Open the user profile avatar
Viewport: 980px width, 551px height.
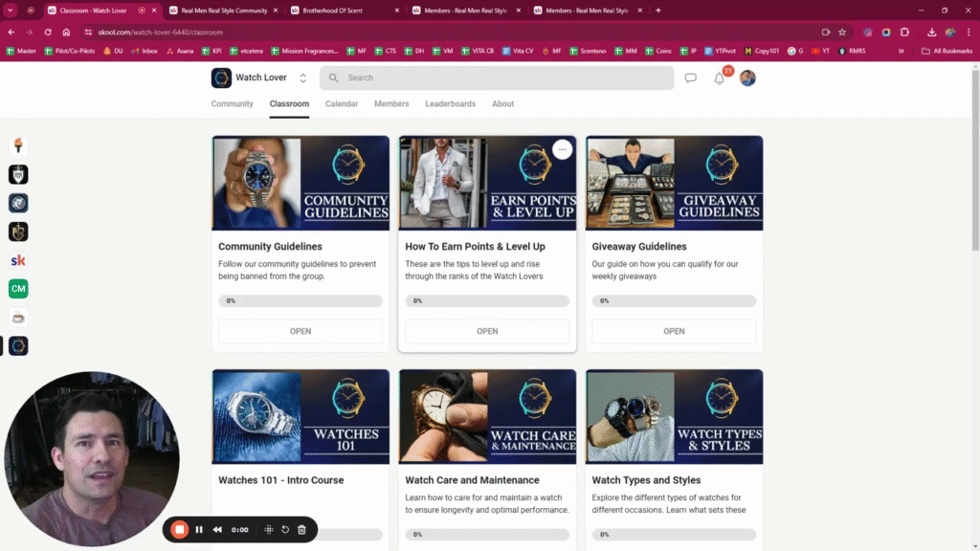[747, 78]
